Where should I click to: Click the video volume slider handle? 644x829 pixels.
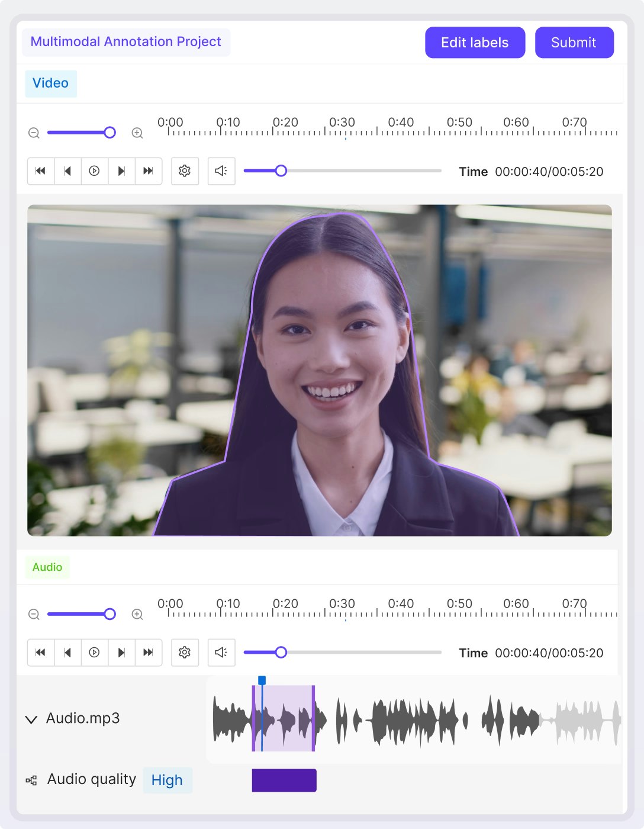pyautogui.click(x=281, y=171)
